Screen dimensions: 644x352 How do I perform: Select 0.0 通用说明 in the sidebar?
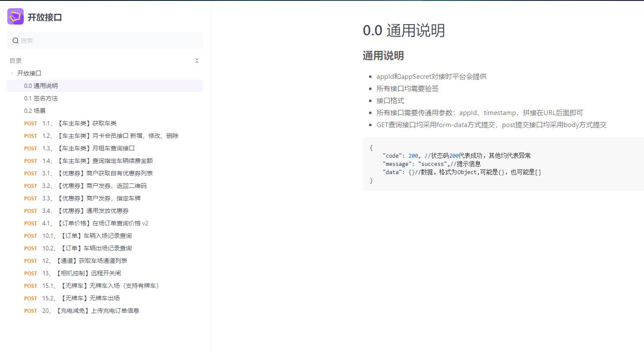point(41,86)
